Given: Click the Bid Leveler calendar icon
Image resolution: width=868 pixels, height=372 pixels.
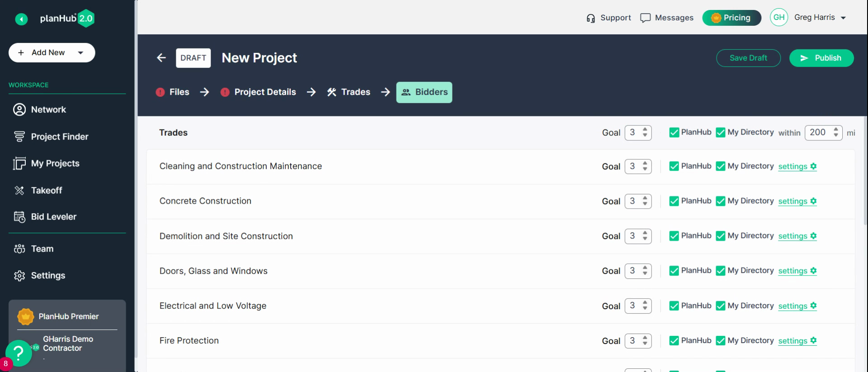Looking at the screenshot, I should pyautogui.click(x=19, y=217).
